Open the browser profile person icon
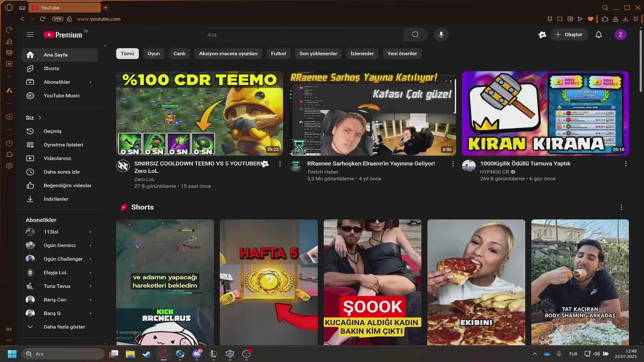 615,19
